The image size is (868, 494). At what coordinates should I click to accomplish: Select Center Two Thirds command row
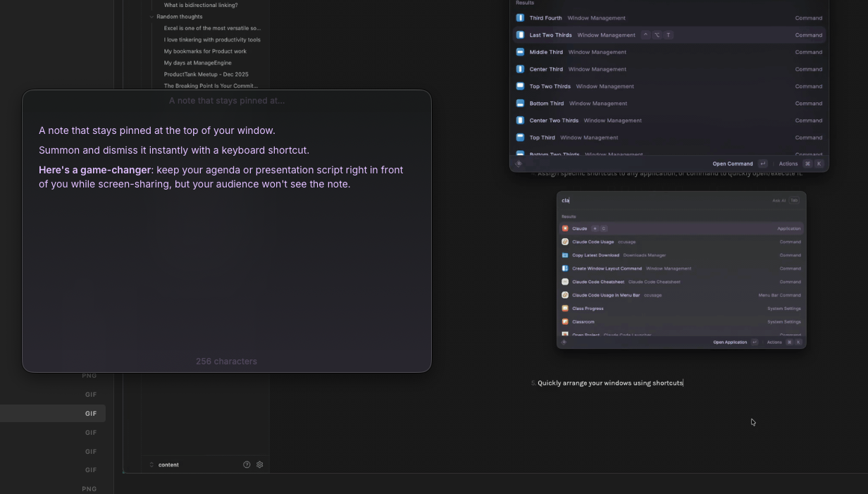pyautogui.click(x=669, y=121)
